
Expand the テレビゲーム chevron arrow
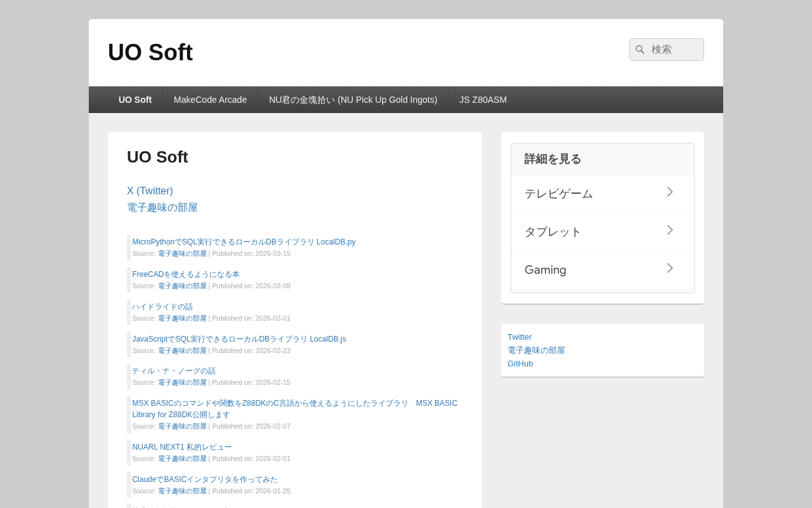[x=670, y=192]
